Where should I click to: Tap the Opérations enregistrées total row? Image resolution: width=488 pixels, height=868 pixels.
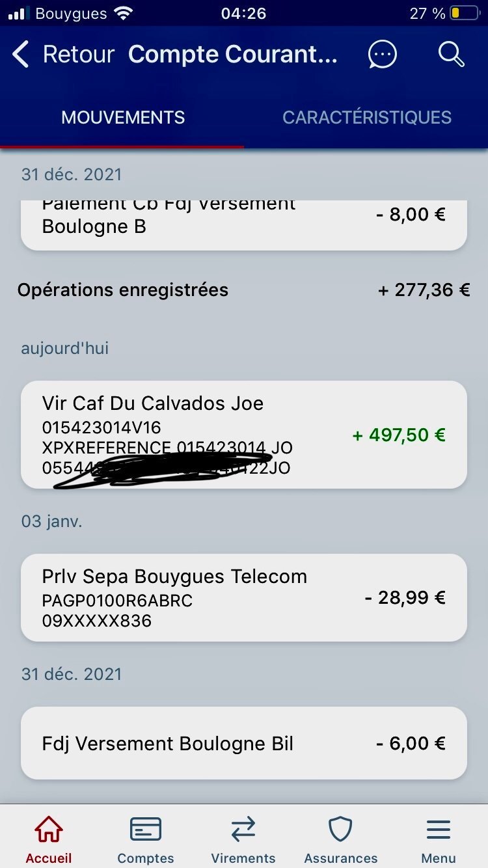click(243, 290)
